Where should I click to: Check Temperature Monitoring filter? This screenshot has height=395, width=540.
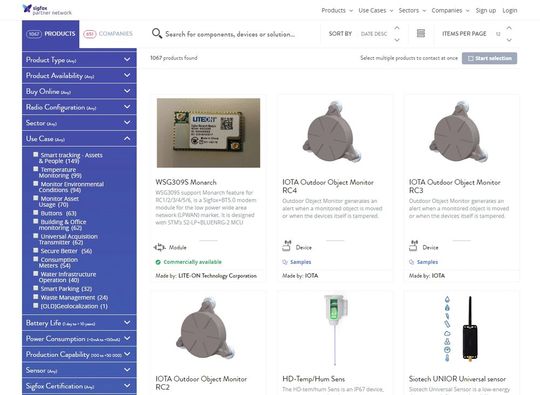[35, 169]
